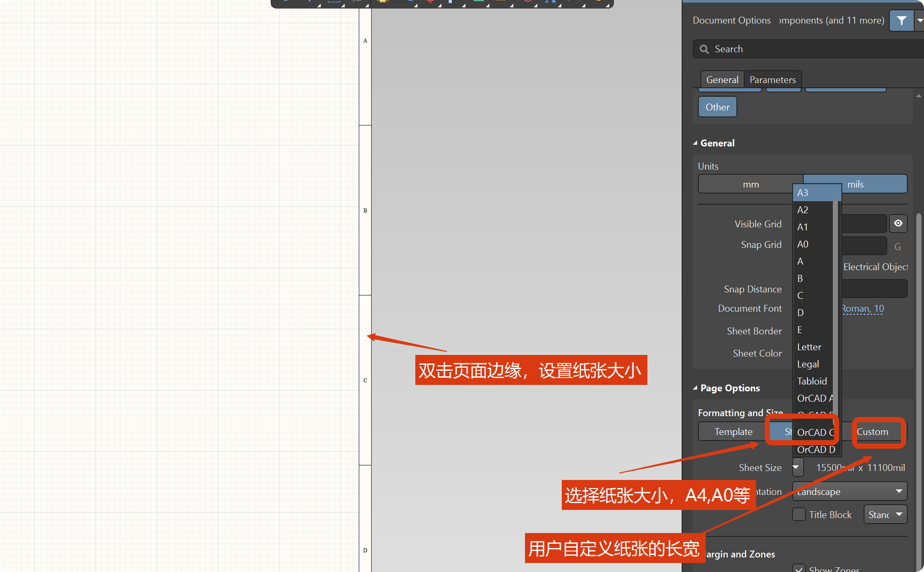Click the magnifier icon in Search box
Viewport: 924px width, 572px height.
tap(704, 49)
